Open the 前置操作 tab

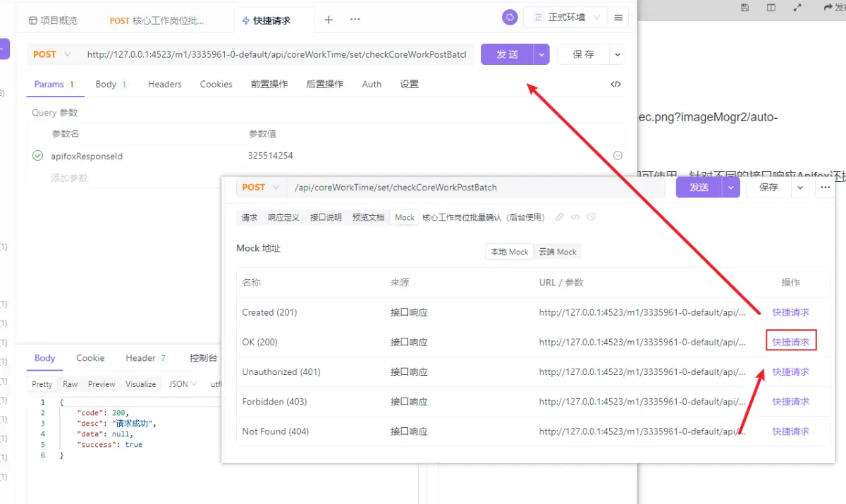269,84
